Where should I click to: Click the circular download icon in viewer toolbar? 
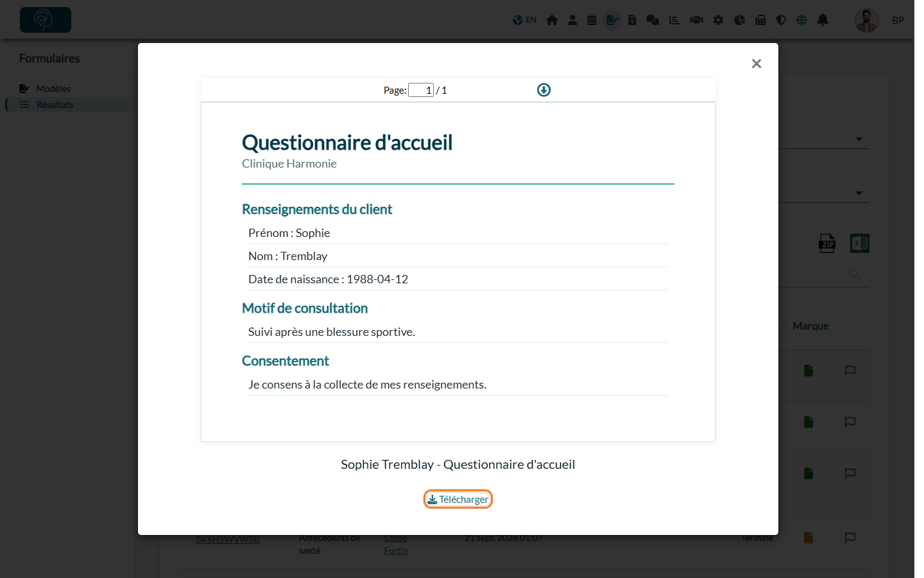click(x=543, y=90)
